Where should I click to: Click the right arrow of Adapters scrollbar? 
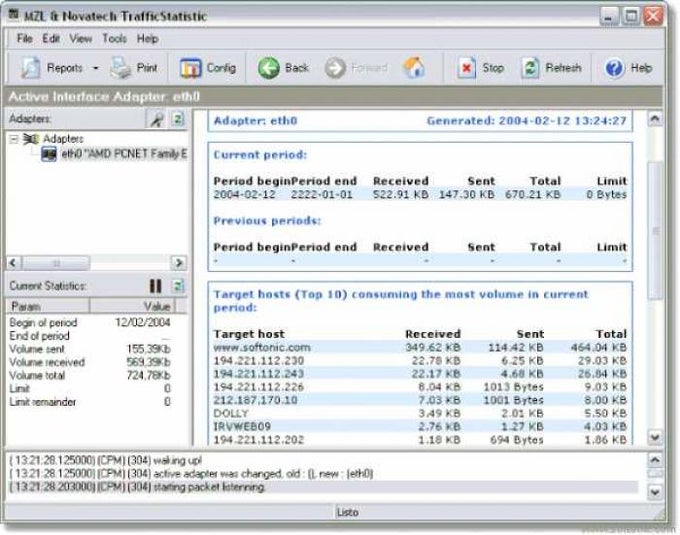[x=178, y=263]
